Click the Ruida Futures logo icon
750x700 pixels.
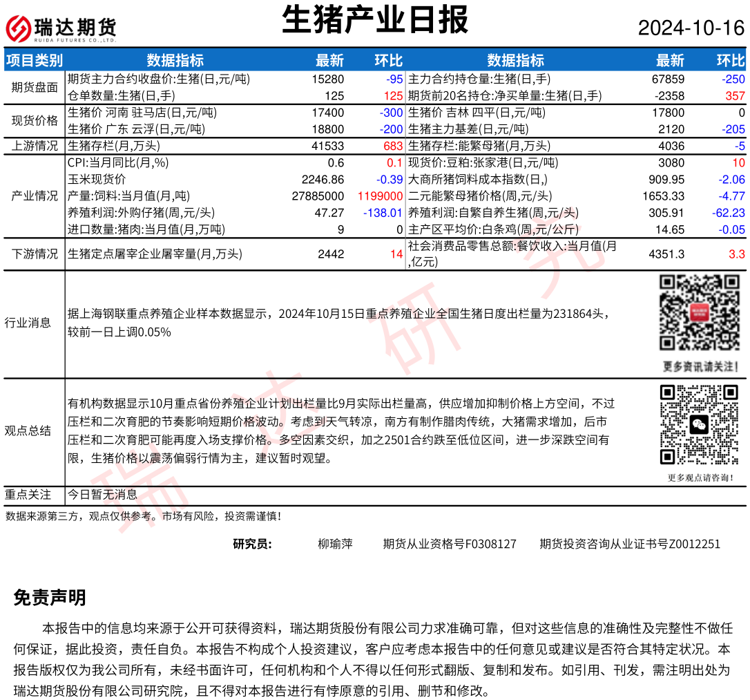coord(19,28)
